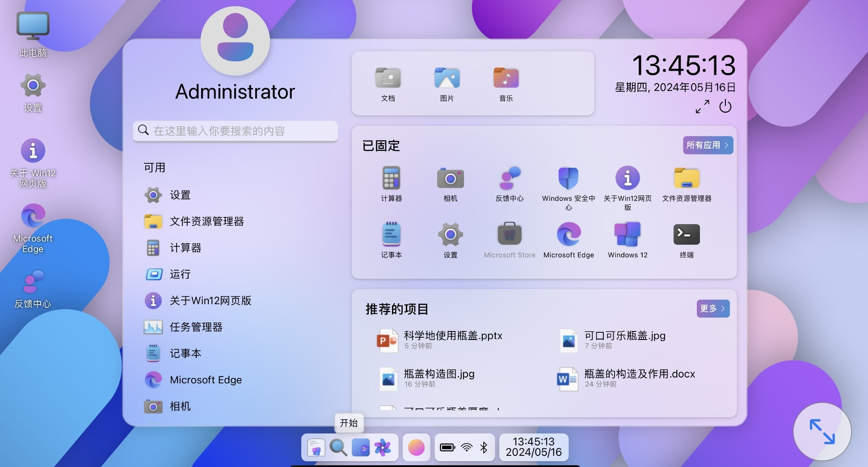Launch pinned 计算器 calculator app
This screenshot has width=868, height=467.
coord(392,184)
